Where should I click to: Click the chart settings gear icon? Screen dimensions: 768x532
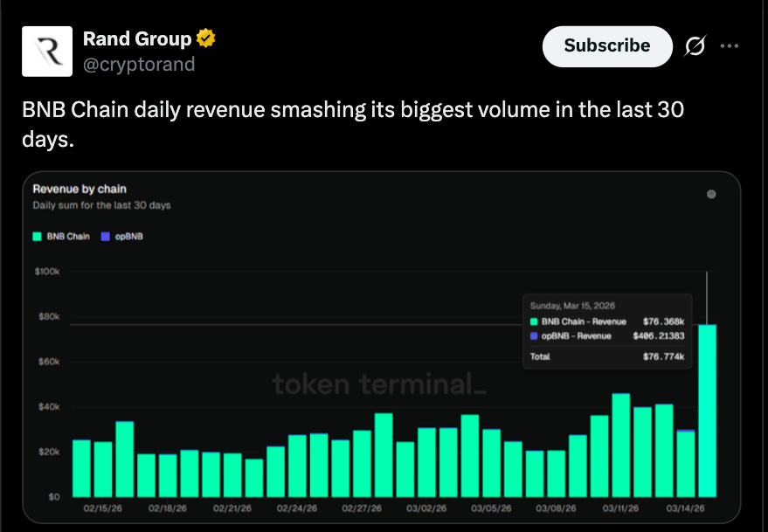point(711,195)
